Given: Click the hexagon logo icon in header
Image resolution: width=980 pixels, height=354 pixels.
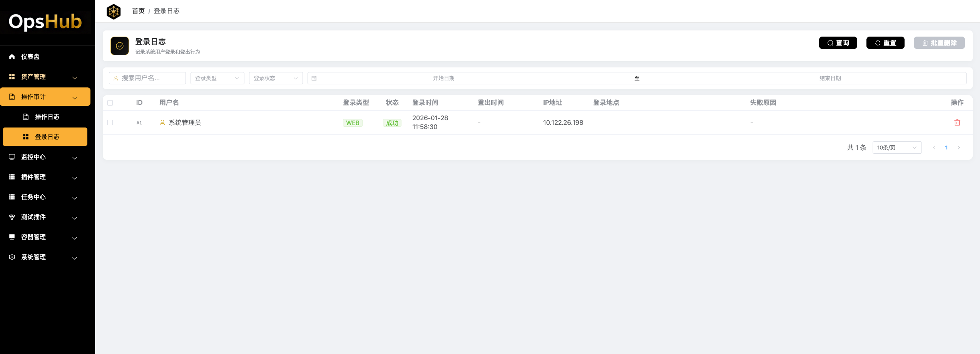Looking at the screenshot, I should [x=114, y=12].
